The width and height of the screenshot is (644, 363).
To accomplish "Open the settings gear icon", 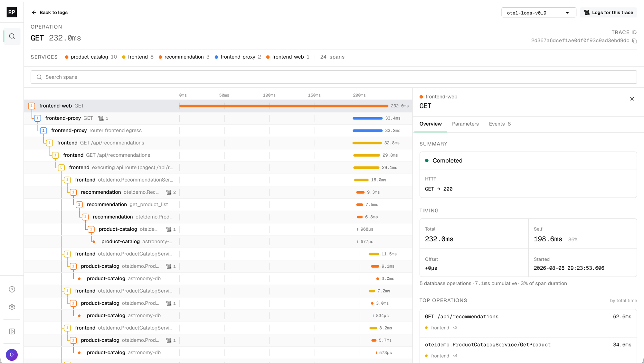I will coord(12,307).
